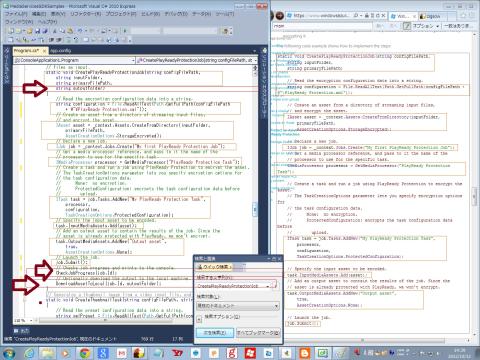Image resolution: width=480 pixels, height=360 pixels.
Task: Click the find-on-page text box in IE
Action: coord(322,26)
